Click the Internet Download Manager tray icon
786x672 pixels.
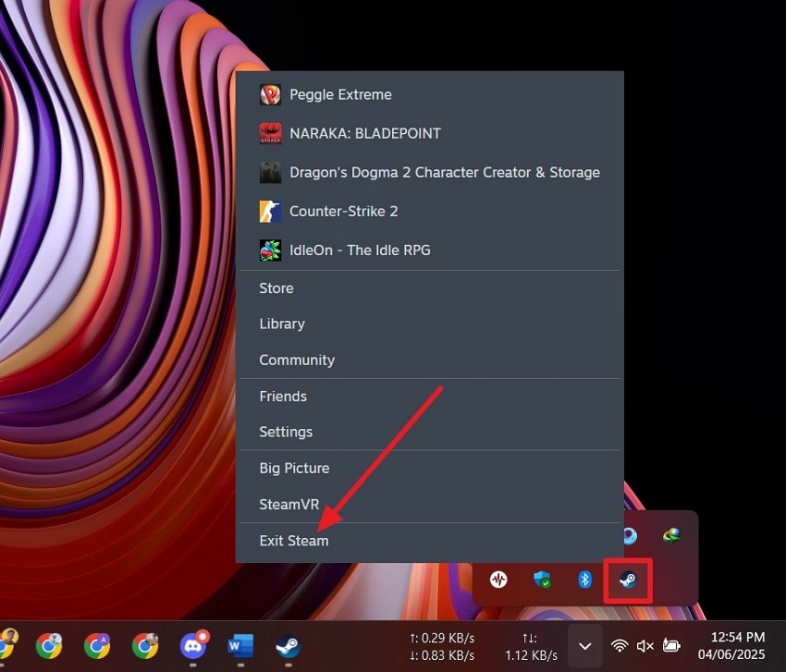671,536
